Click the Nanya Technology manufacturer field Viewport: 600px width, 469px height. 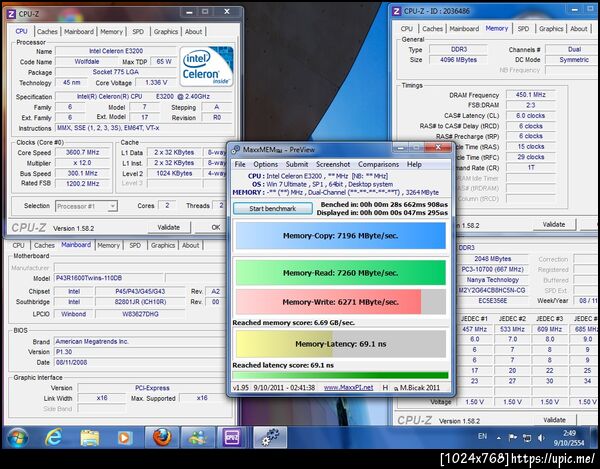[493, 280]
